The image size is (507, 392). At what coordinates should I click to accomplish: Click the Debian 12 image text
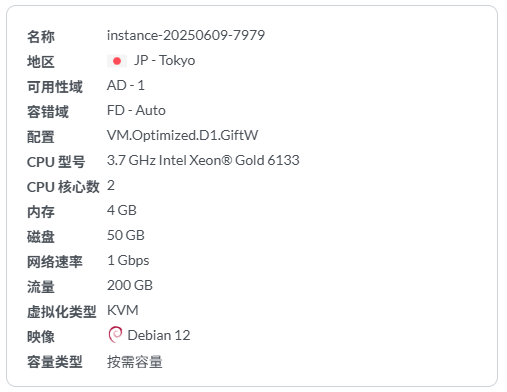(x=159, y=335)
